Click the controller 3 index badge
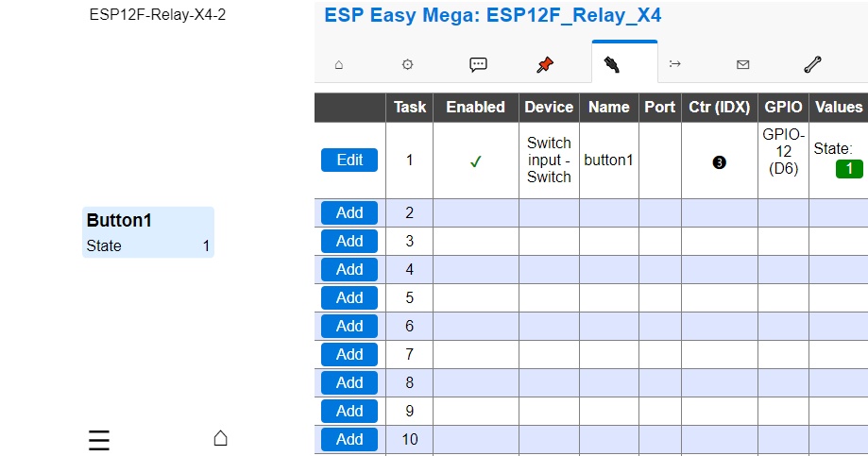 (719, 162)
